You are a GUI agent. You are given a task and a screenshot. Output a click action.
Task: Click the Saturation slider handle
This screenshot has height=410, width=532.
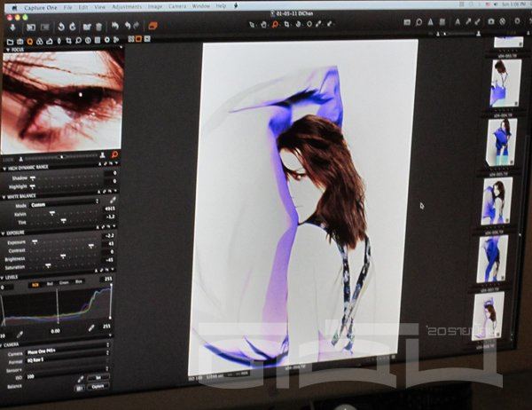48,265
